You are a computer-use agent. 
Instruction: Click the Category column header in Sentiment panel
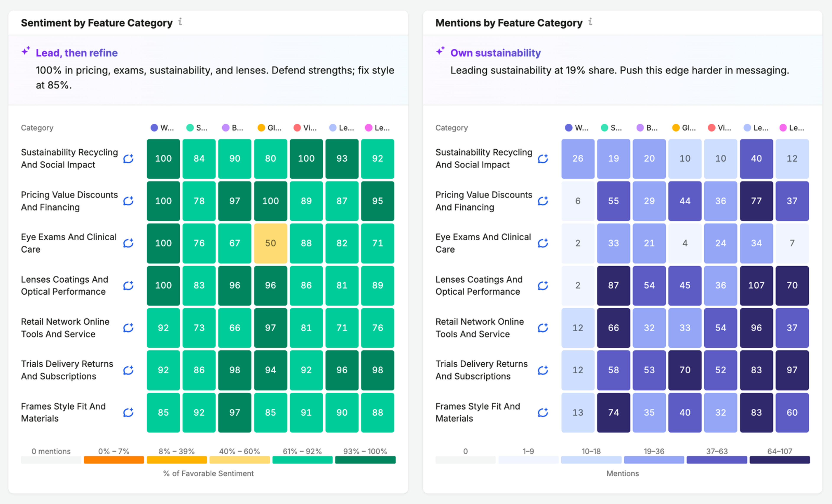click(x=37, y=128)
